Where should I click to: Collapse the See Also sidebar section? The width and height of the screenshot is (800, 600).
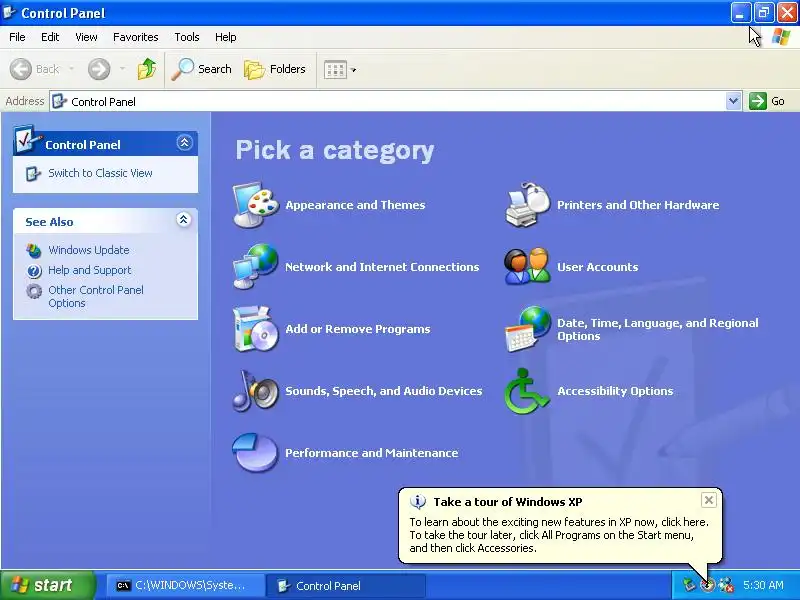(x=184, y=220)
